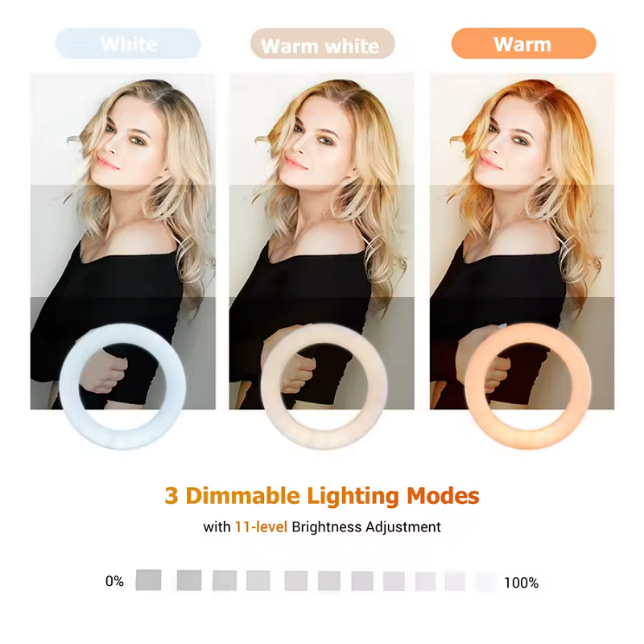Click the third brightness swatch from the left

(225, 580)
